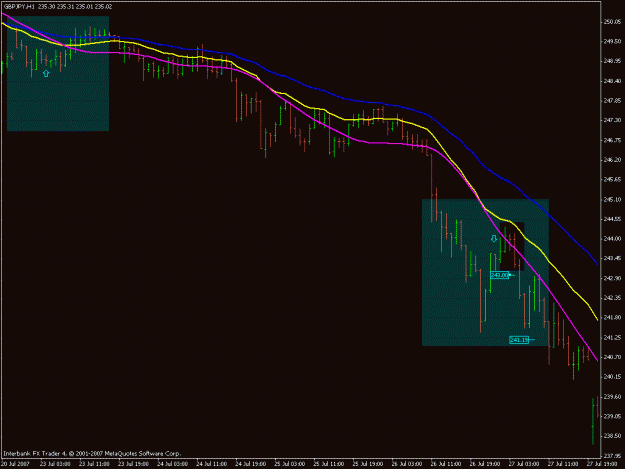The width and height of the screenshot is (625, 469).
Task: Click the 239.05 price scale label
Action: point(612,416)
